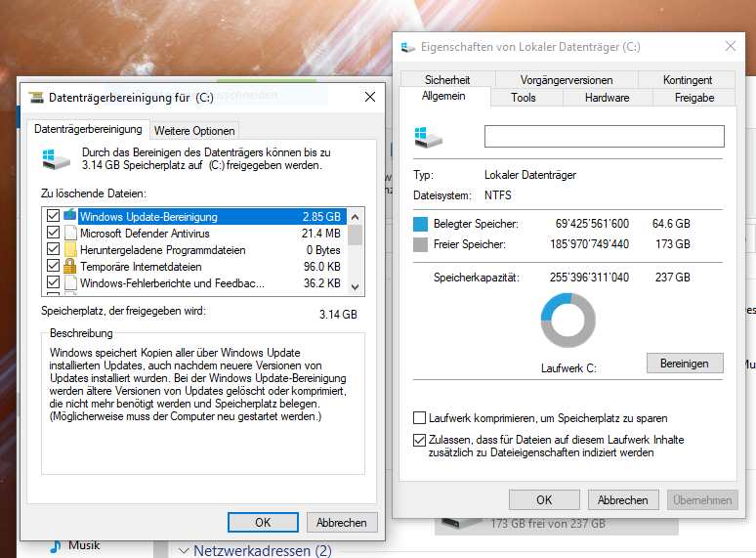756x558 pixels.
Task: Select the Datenträgerbereinigung tab
Action: (88, 129)
